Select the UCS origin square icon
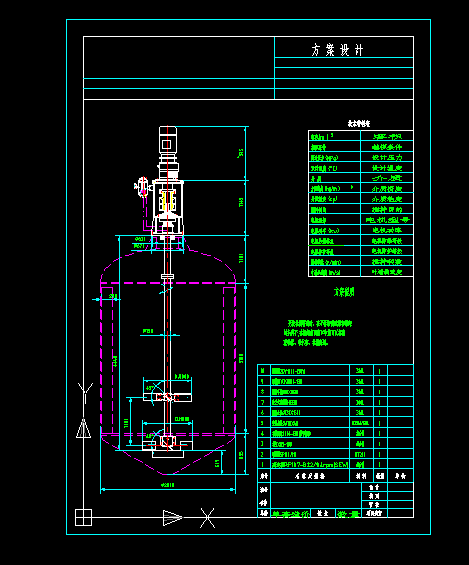Viewport: 469px width, 565px height. [83, 517]
